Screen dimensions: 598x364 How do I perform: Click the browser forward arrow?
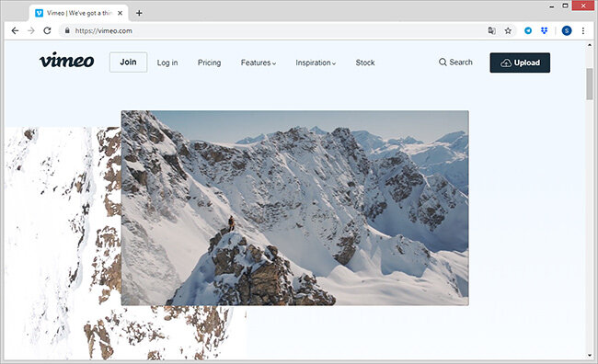click(31, 31)
